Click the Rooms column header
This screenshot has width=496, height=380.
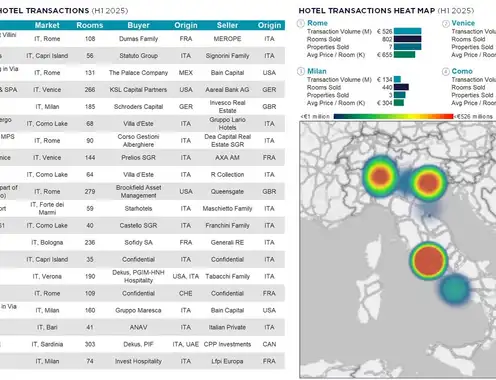[90, 25]
